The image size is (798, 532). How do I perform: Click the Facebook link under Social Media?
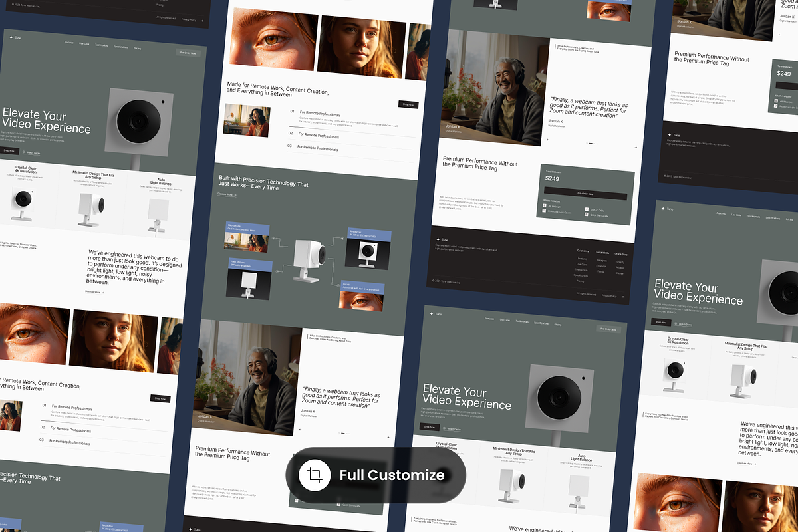point(601,266)
